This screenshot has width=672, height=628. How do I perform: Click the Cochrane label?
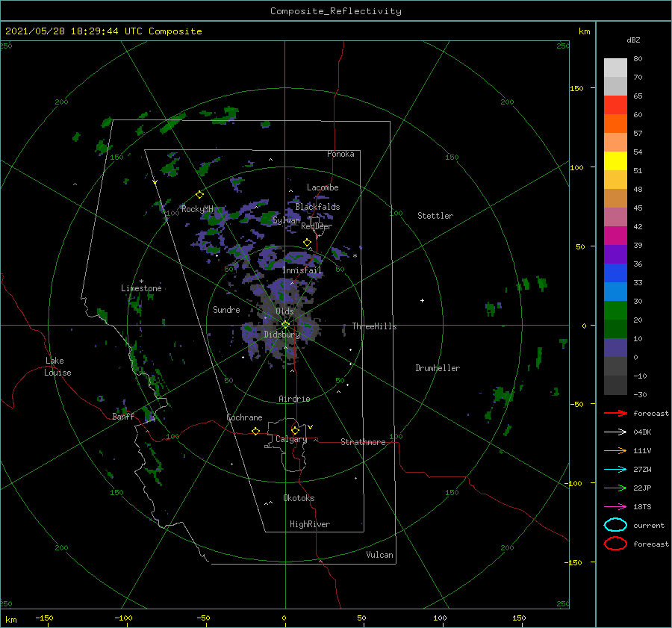[x=244, y=417]
